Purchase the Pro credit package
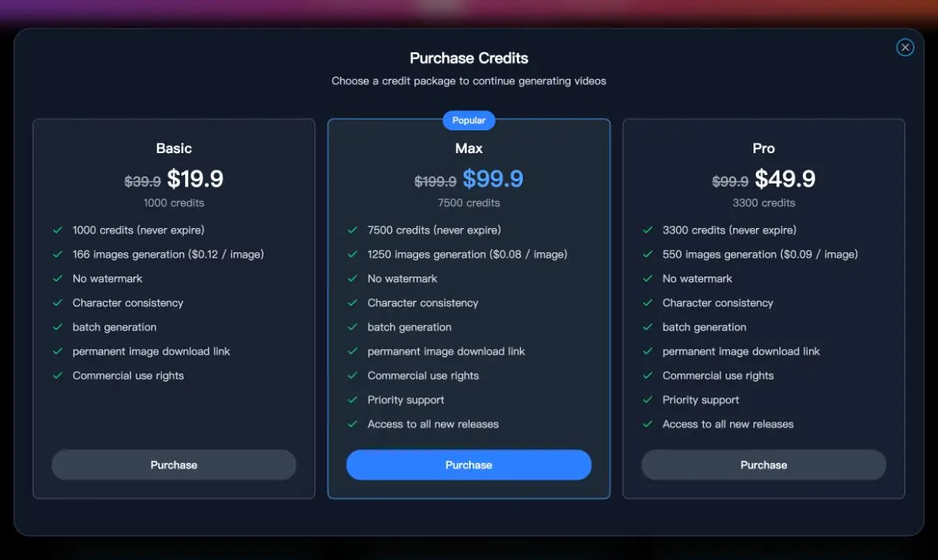This screenshot has height=560, width=938. [x=764, y=465]
